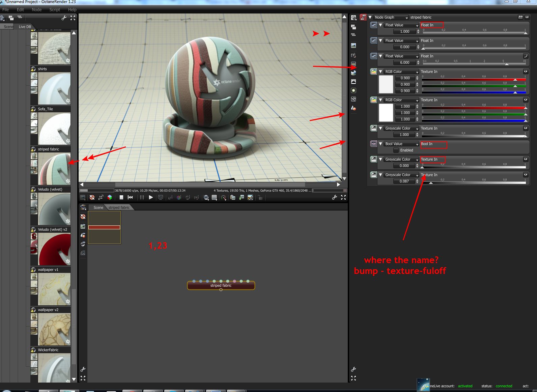Click the play render button
Image resolution: width=537 pixels, height=392 pixels.
click(151, 197)
